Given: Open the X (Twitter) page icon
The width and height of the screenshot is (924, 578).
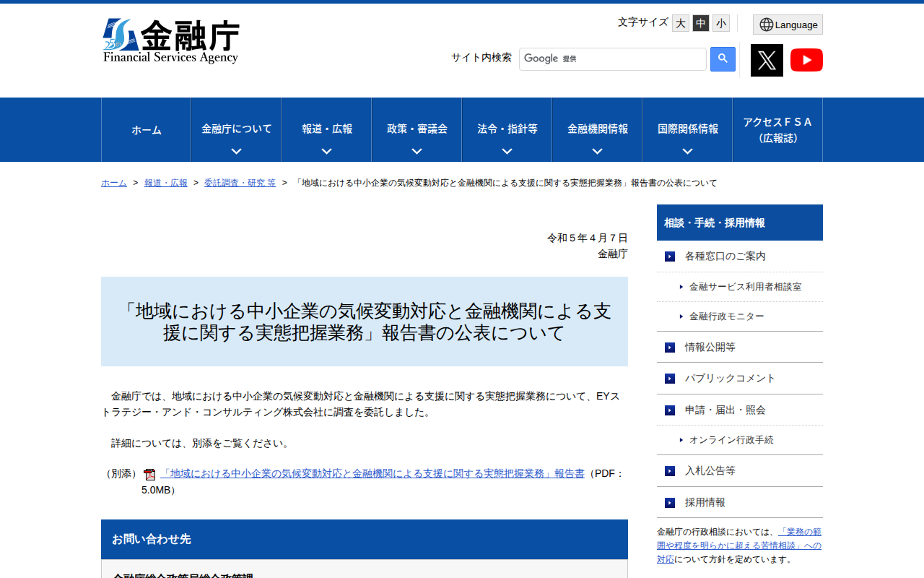Looking at the screenshot, I should 767,60.
